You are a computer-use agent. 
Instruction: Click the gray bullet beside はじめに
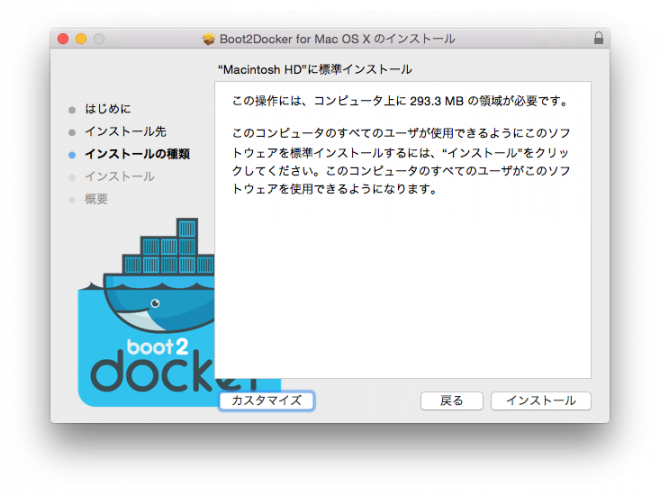(x=72, y=109)
